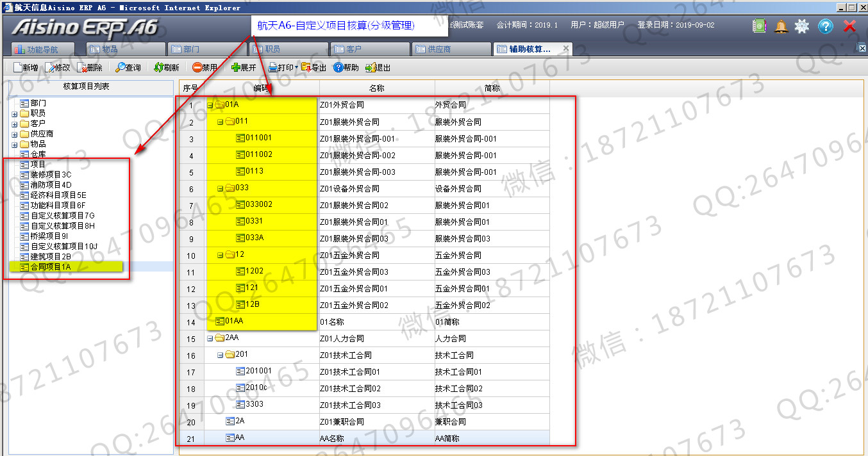Open the 查询 (Query) magnifier tool
Viewport: 868px width, 456px height.
[x=121, y=67]
